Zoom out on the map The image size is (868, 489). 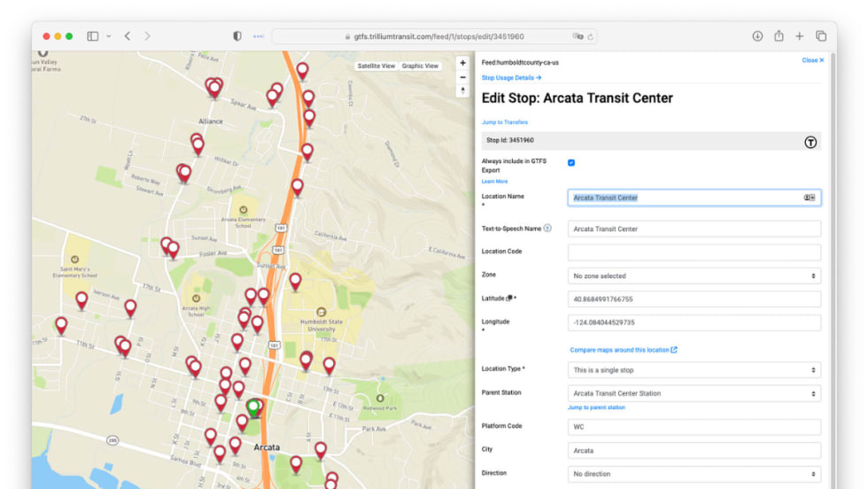(x=462, y=77)
